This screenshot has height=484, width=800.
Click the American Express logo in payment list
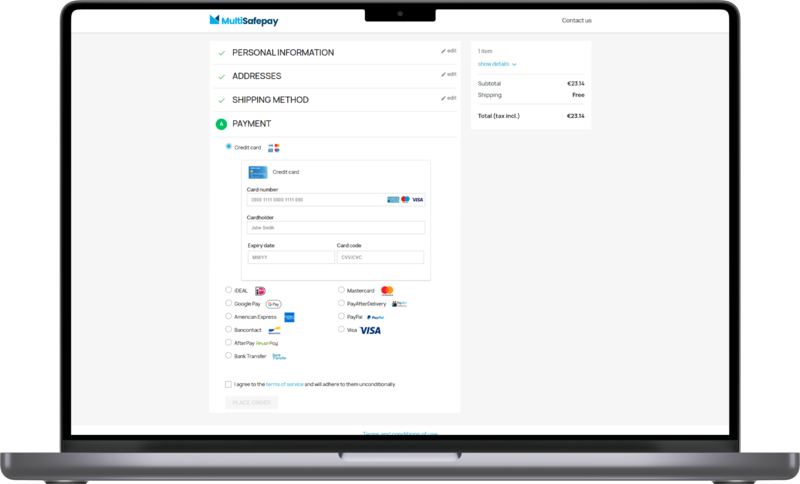[289, 317]
